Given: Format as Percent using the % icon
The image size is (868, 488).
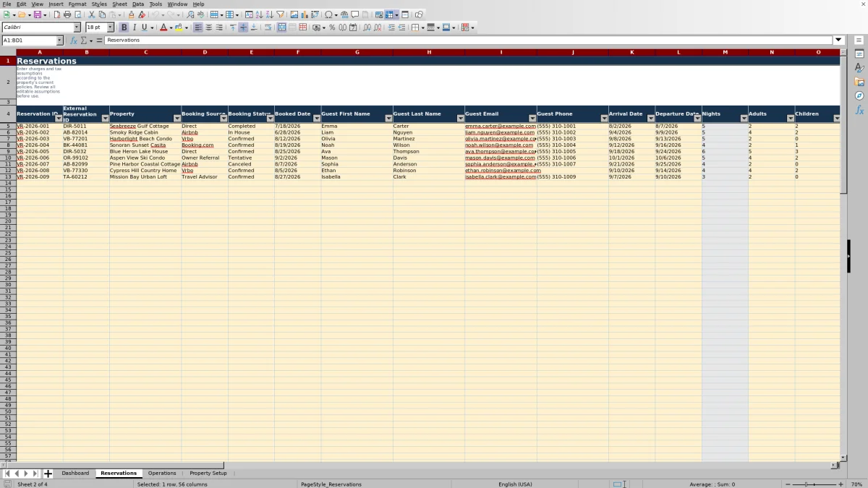Looking at the screenshot, I should [332, 27].
